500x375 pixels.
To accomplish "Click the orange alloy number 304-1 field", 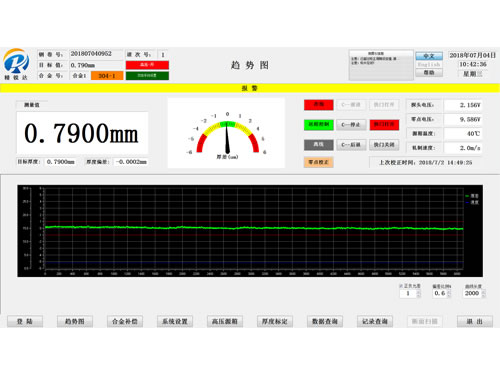I will tap(107, 76).
